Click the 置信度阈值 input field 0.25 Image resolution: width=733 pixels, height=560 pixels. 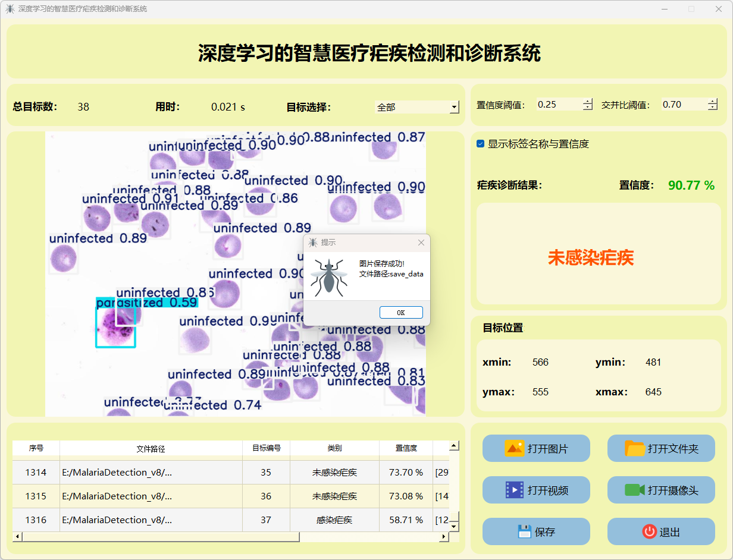pyautogui.click(x=557, y=105)
